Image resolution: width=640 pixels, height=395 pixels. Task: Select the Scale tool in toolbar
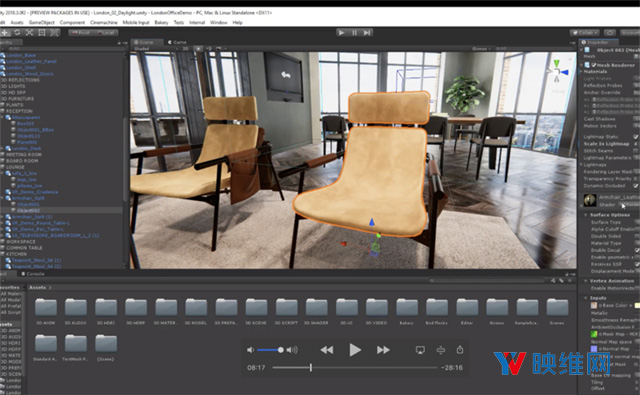tap(29, 32)
